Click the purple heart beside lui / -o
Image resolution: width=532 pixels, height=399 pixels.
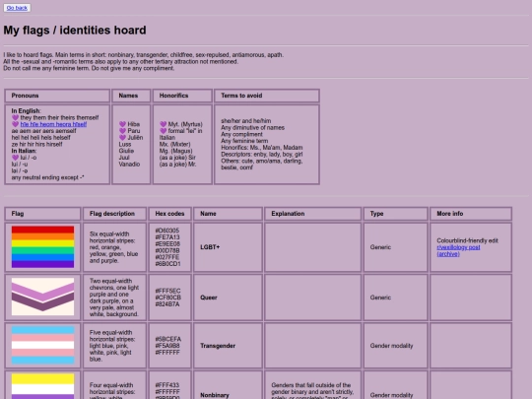pos(15,158)
